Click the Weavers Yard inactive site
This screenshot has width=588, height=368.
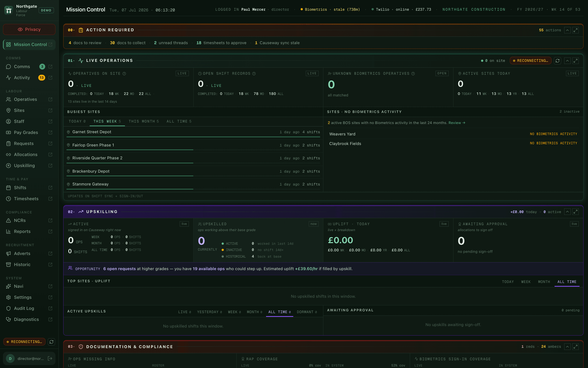point(453,134)
